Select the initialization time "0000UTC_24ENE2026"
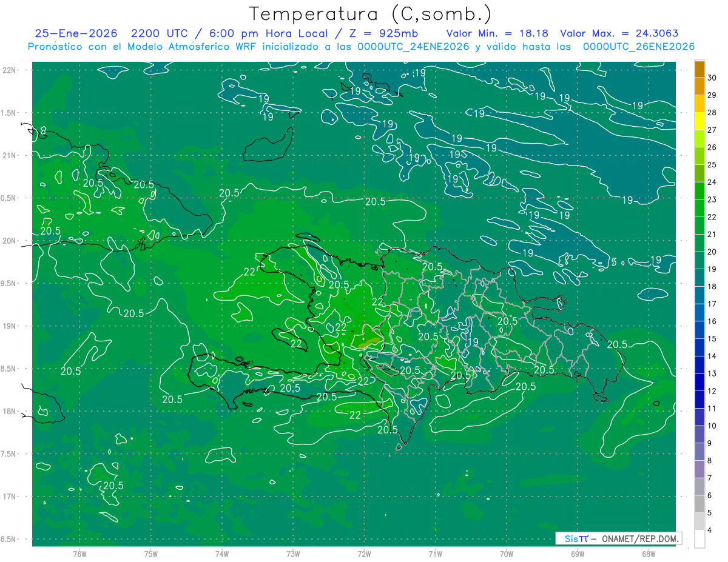728x562 pixels. coord(413,47)
